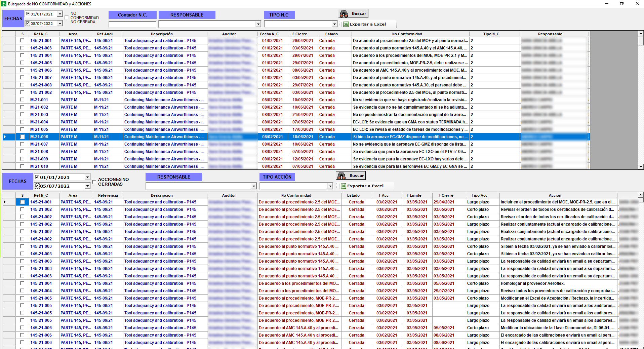Click the application icon in the title bar
Viewport: 644px width, 349px height.
pos(4,4)
